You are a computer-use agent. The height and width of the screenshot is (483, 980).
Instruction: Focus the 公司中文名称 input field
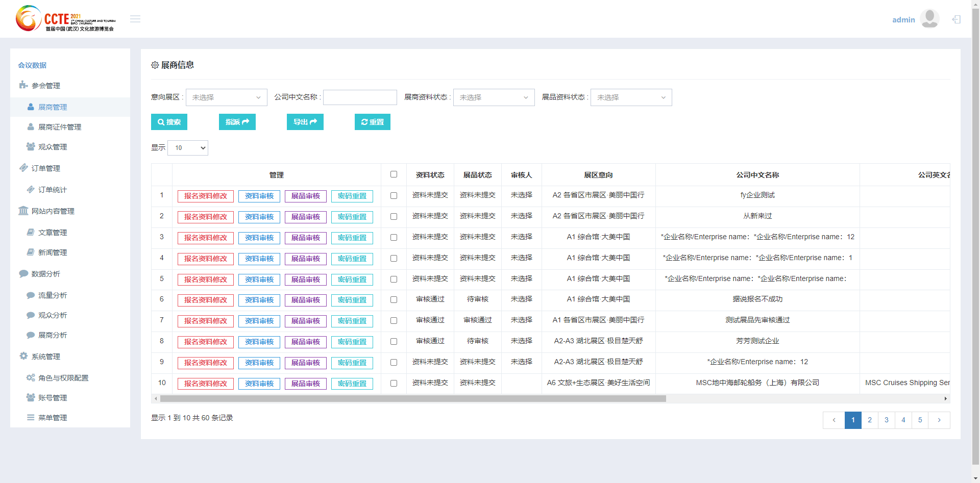click(x=360, y=97)
